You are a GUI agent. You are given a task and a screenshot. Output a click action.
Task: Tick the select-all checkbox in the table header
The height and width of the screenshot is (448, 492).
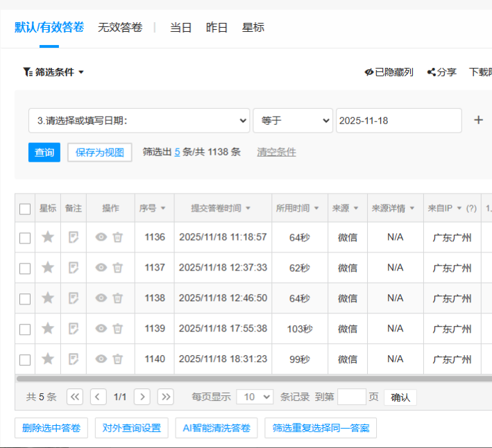pyautogui.click(x=25, y=209)
